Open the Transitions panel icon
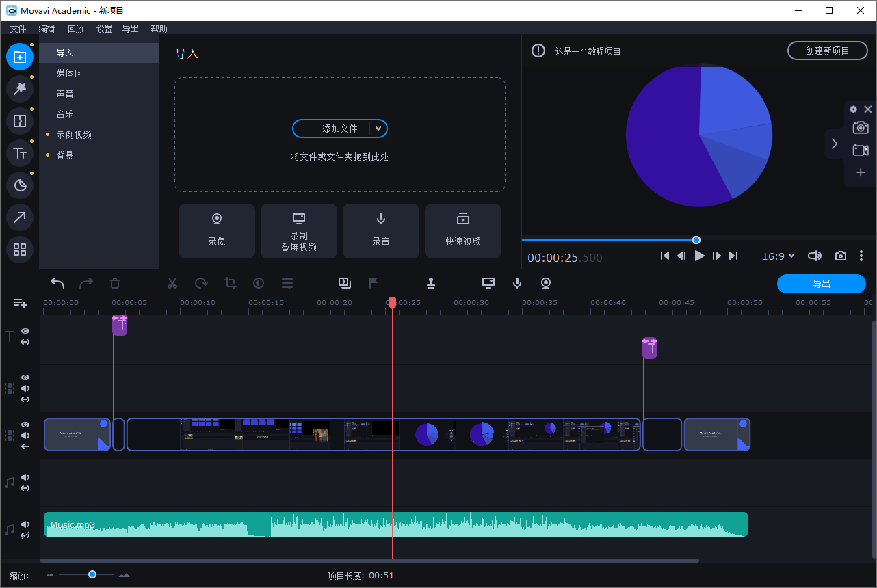The height and width of the screenshot is (588, 877). 20,121
